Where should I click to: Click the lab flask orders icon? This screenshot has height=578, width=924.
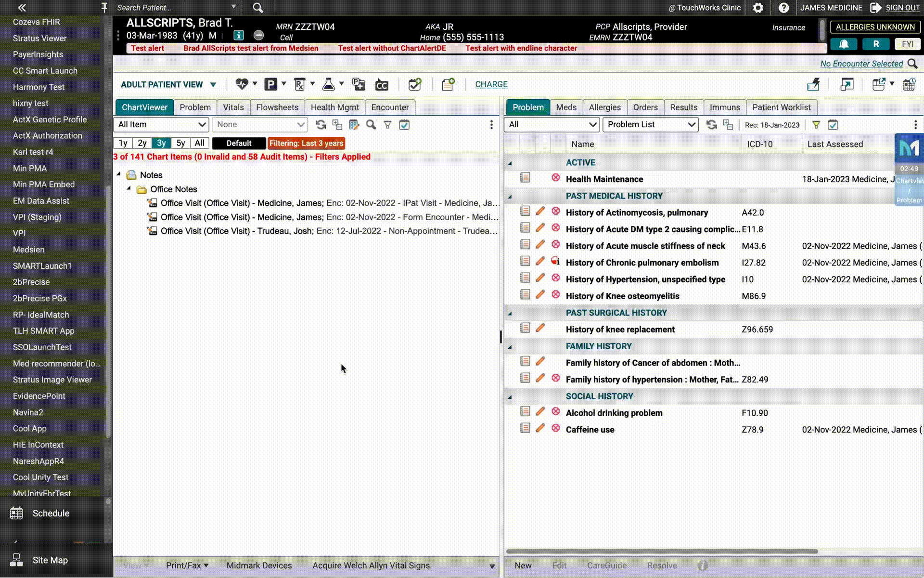pos(329,85)
